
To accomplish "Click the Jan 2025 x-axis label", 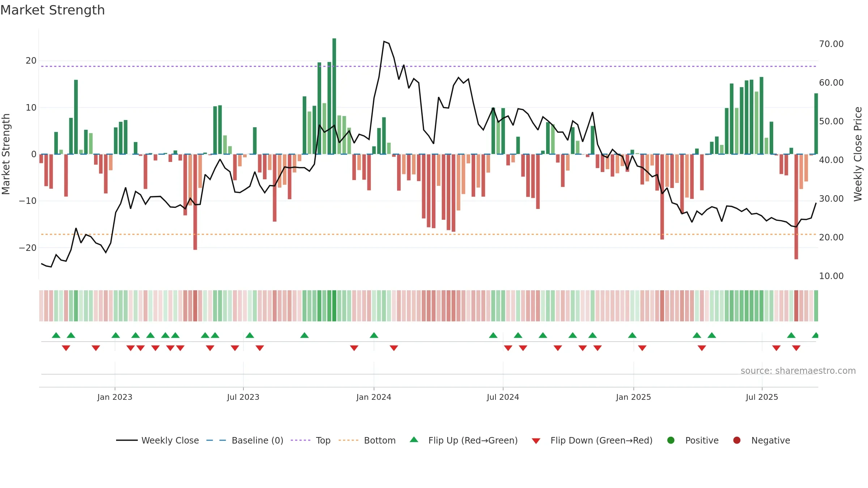I will point(633,397).
